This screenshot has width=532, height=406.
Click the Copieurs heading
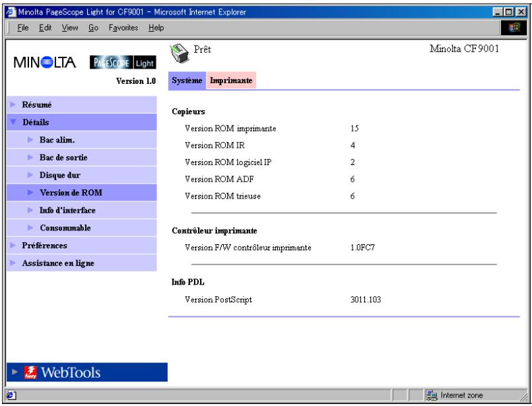tap(188, 112)
